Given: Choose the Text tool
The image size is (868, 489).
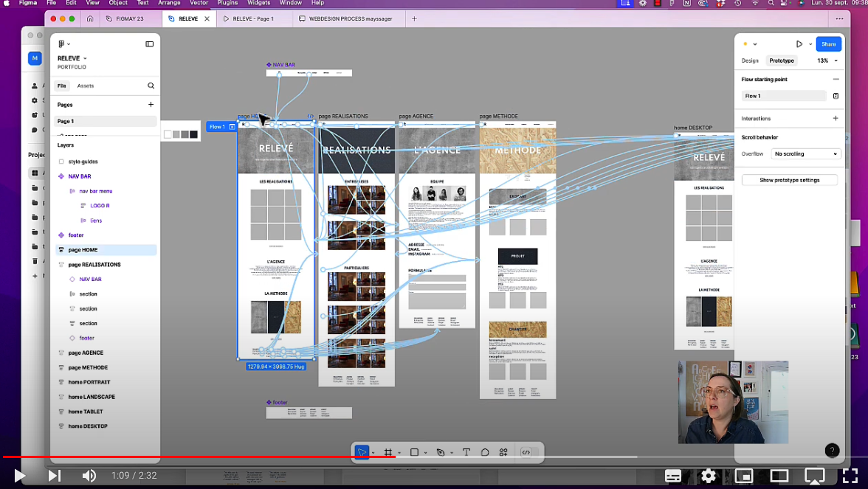Looking at the screenshot, I should click(x=466, y=452).
